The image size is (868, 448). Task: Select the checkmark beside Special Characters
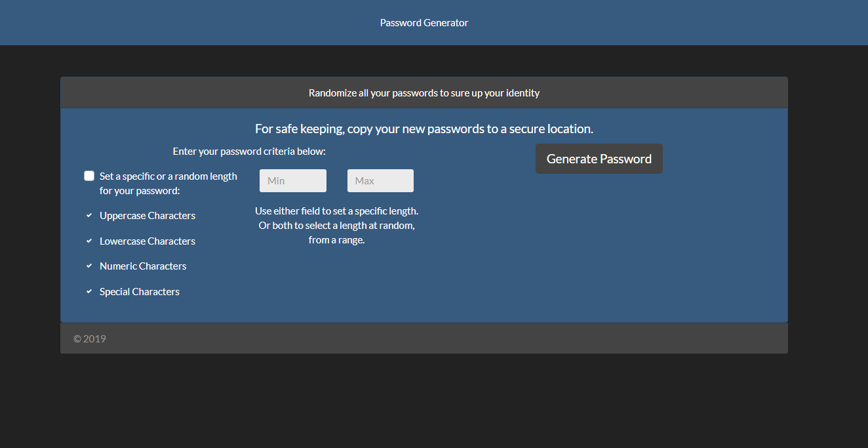(89, 291)
